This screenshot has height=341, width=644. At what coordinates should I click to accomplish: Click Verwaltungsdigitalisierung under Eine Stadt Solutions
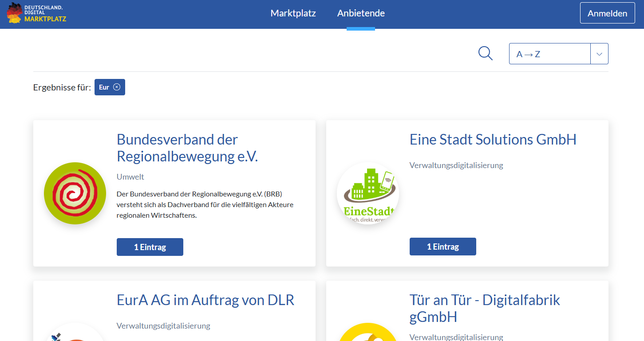click(456, 165)
